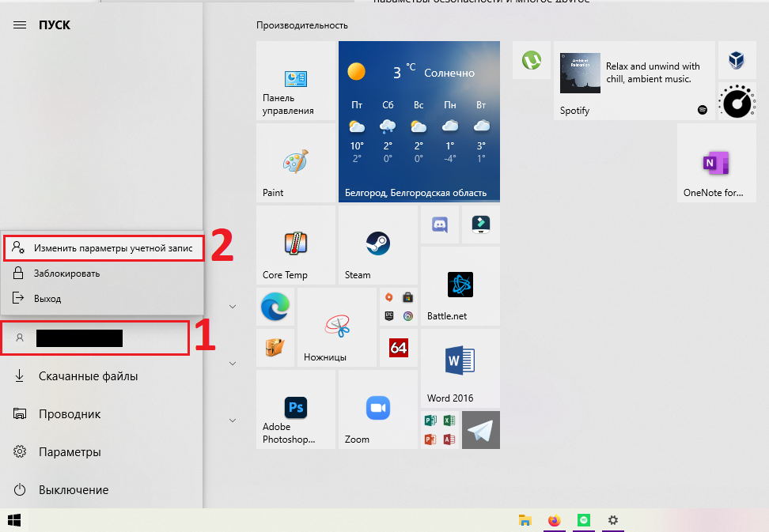Launch Paint from its tile
Image resolution: width=769 pixels, height=532 pixels.
pos(296,163)
